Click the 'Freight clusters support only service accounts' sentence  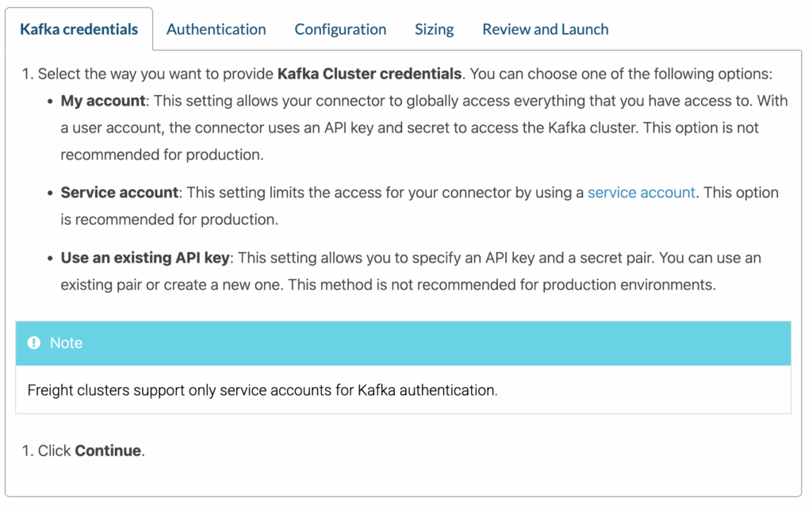click(x=262, y=390)
